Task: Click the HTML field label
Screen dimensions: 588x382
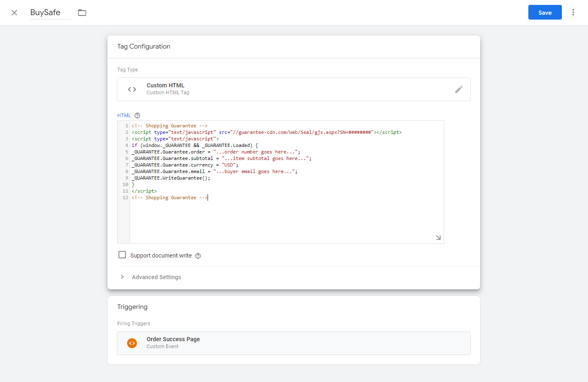Action: pos(124,115)
